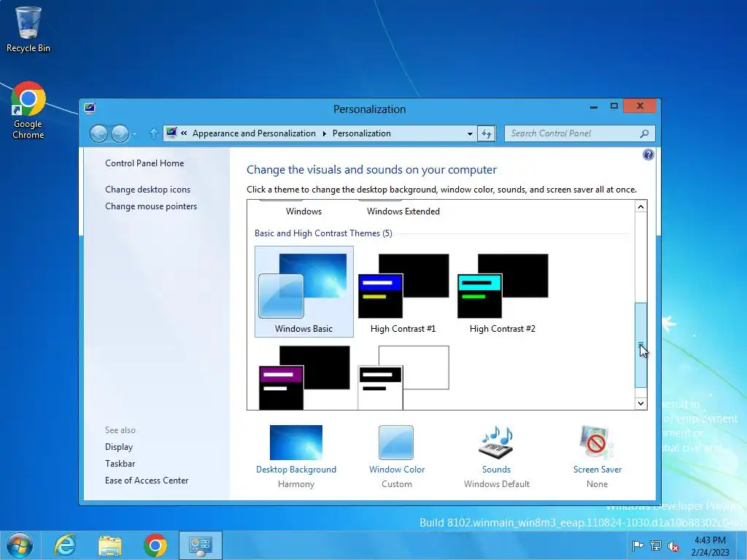Select the High Contrast #1 theme
747x560 pixels.
[x=403, y=292]
